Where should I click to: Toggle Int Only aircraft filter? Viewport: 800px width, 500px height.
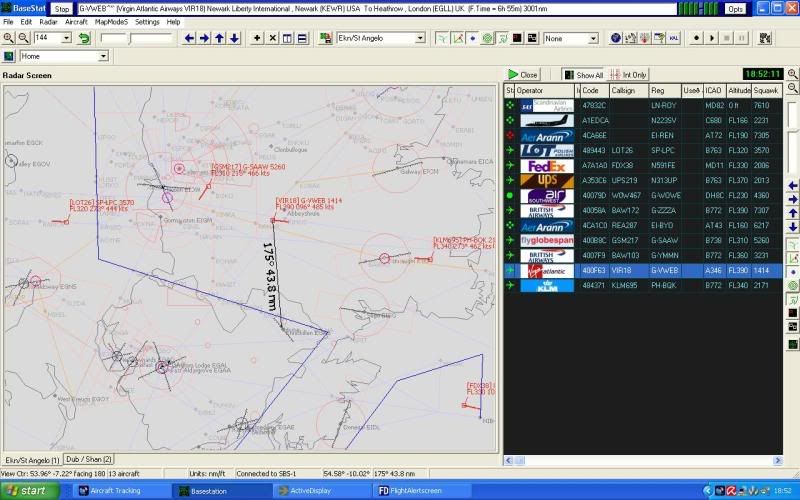tap(628, 74)
